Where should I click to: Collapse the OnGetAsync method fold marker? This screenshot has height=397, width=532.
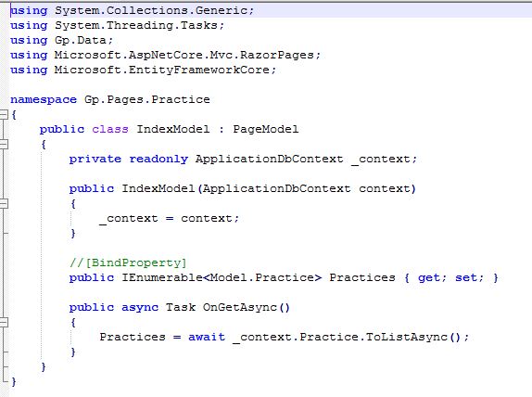3,322
